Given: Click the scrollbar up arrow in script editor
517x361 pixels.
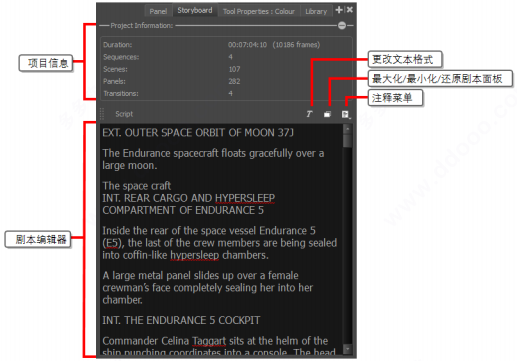Looking at the screenshot, I should (347, 128).
